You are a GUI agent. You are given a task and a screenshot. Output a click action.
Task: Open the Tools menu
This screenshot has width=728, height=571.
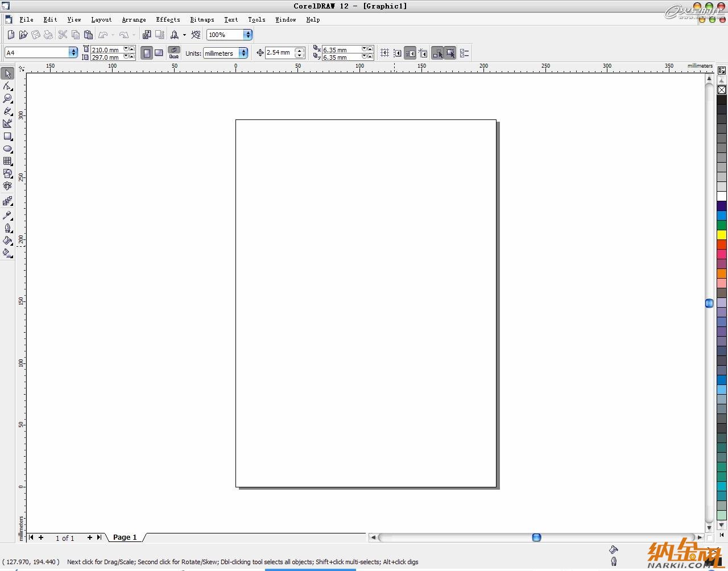click(x=257, y=19)
